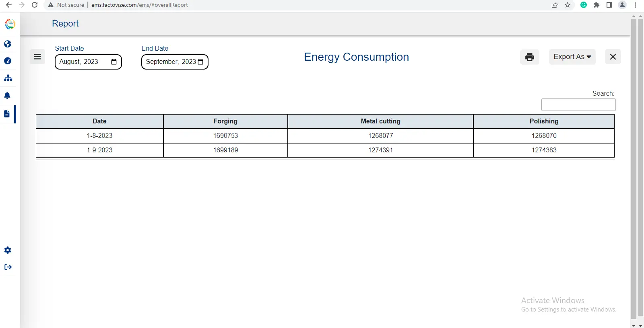This screenshot has height=328, width=644.
Task: Open the End Date calendar picker
Action: pyautogui.click(x=200, y=62)
